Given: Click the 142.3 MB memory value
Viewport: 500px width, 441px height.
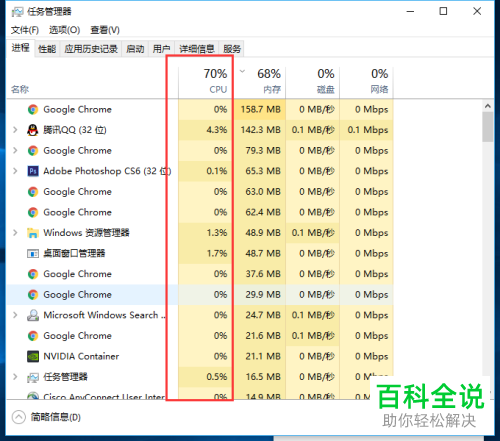Looking at the screenshot, I should point(261,130).
